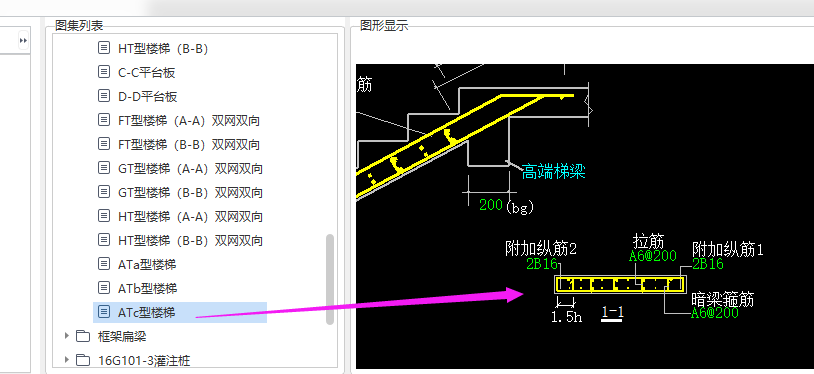Viewport: 814px width, 374px height.
Task: Expand the 16G101-3灌注桩 folder
Action: pos(66,359)
